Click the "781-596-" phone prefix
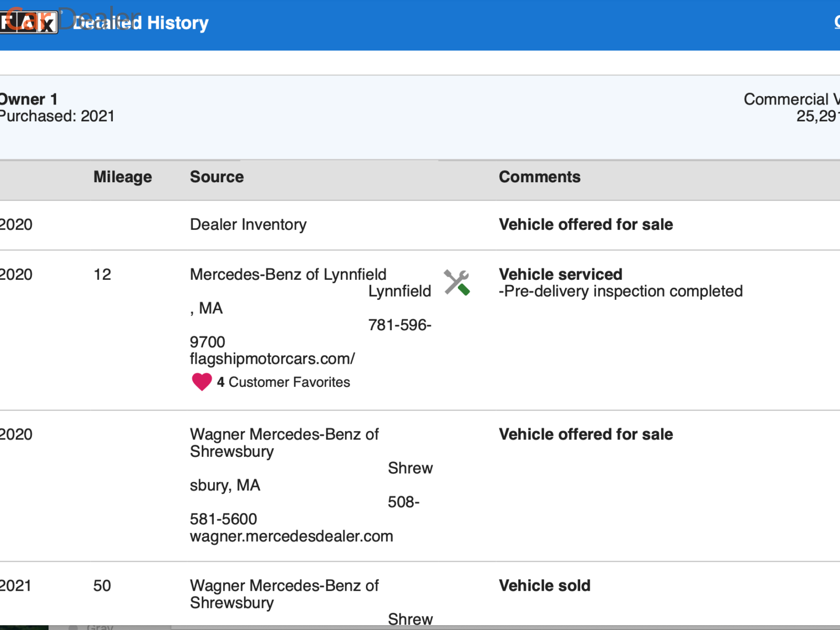The height and width of the screenshot is (630, 840). (400, 325)
